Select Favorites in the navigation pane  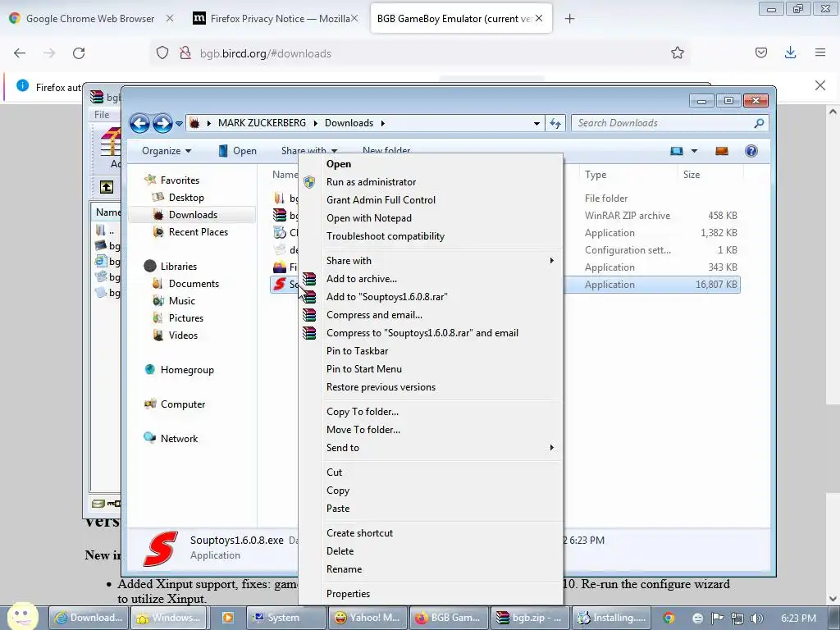(x=180, y=180)
